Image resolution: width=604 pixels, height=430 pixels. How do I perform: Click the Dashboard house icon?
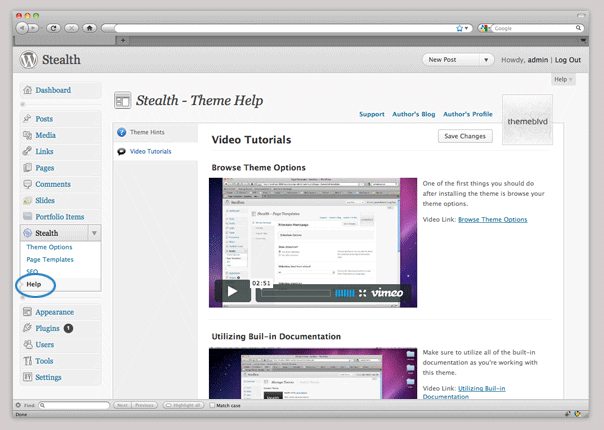[x=27, y=90]
